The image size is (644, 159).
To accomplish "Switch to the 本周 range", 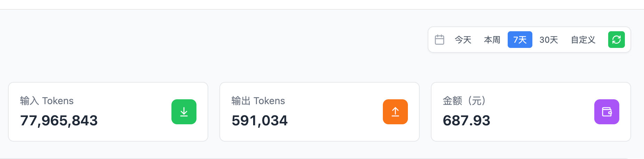I will pyautogui.click(x=492, y=40).
